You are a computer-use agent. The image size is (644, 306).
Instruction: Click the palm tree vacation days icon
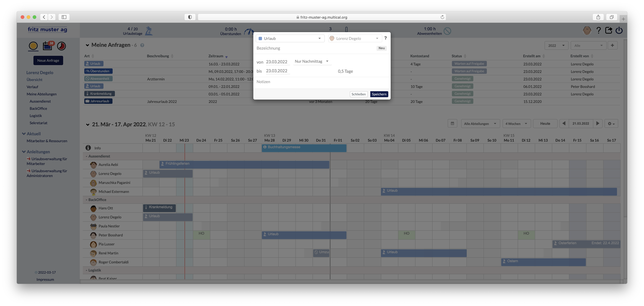coord(149,31)
